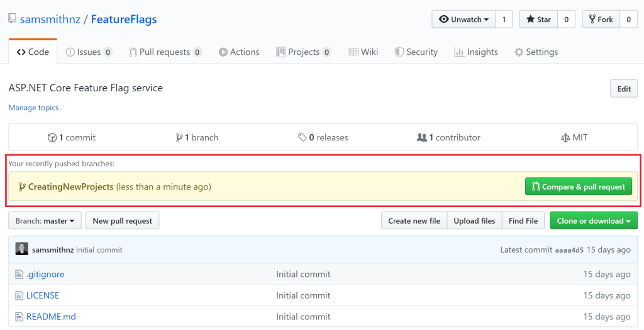Click the samsmithnz user avatar thumbnail

[22, 249]
